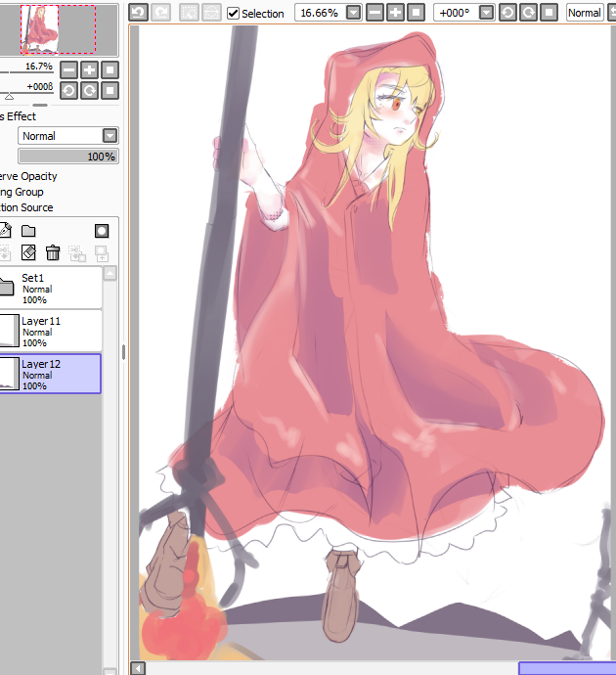Viewport: 616px width, 675px height.
Task: Zoom in with the top toolbar plus button
Action: point(395,13)
